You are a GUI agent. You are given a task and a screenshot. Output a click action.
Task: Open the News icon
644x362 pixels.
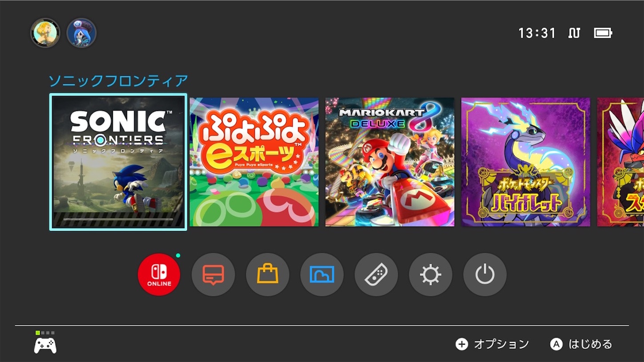tap(213, 274)
